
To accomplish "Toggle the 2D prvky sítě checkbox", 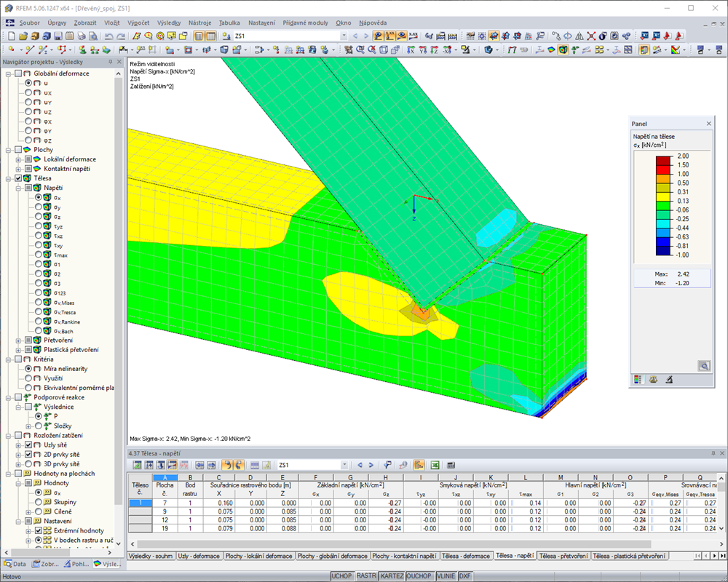I will point(28,455).
